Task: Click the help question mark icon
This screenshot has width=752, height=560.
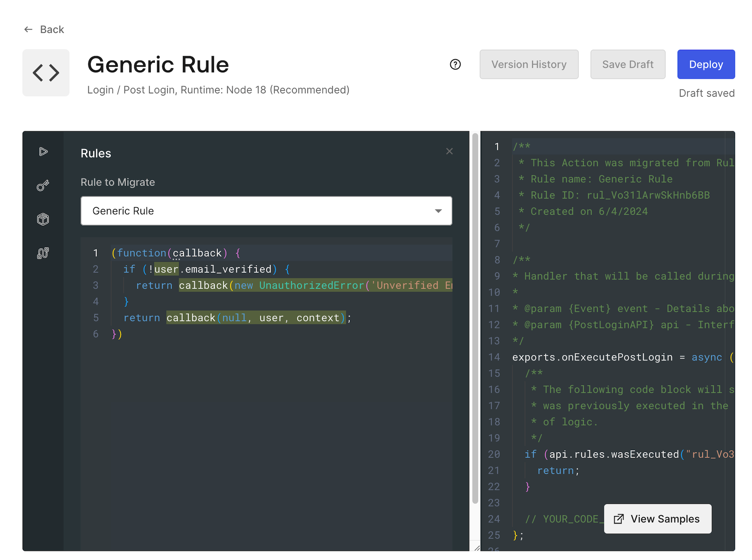Action: pos(455,64)
